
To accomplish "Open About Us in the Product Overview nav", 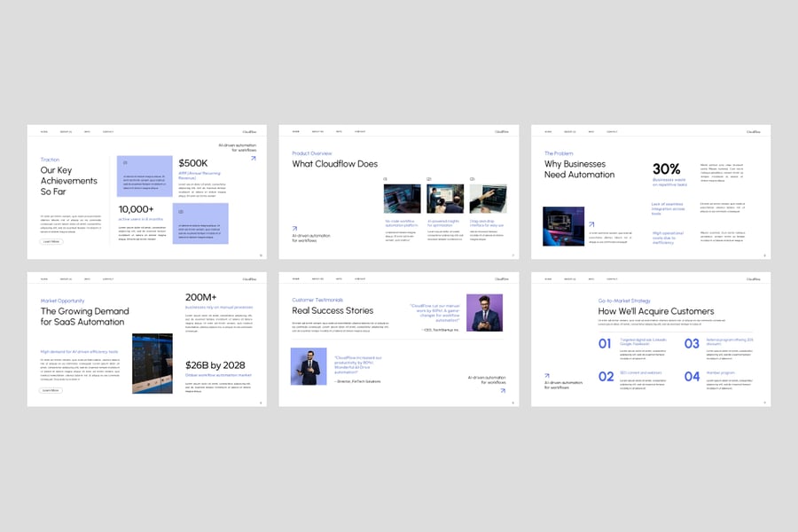I will click(x=317, y=131).
